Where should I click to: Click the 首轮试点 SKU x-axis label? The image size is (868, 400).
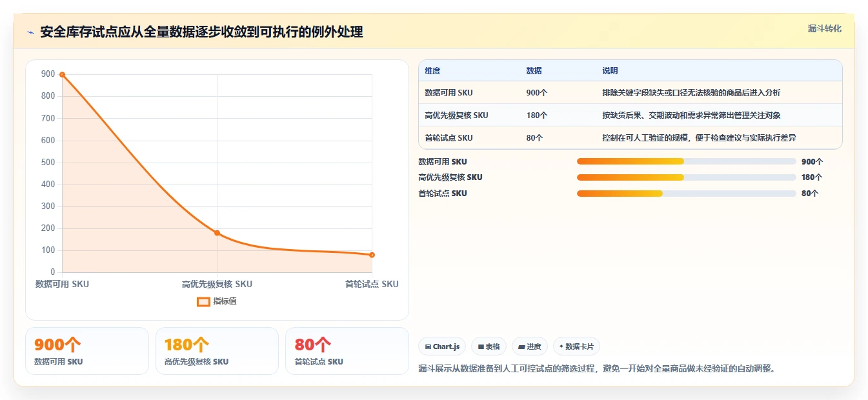tap(372, 284)
